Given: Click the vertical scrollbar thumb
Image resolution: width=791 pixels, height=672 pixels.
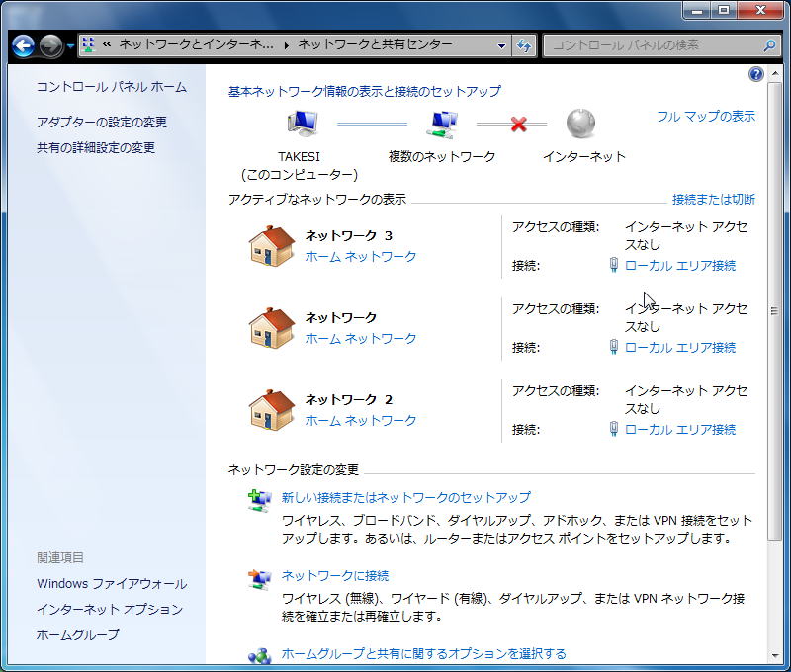Looking at the screenshot, I should [x=775, y=311].
